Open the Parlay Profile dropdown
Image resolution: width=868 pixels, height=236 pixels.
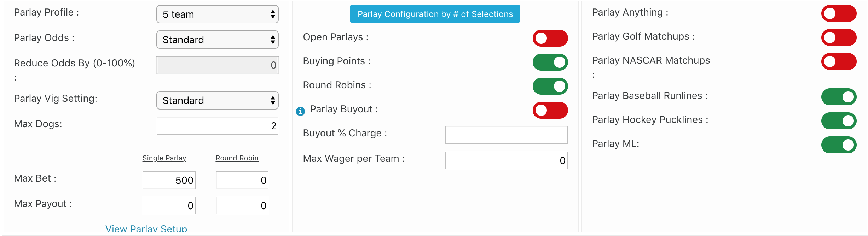(217, 14)
